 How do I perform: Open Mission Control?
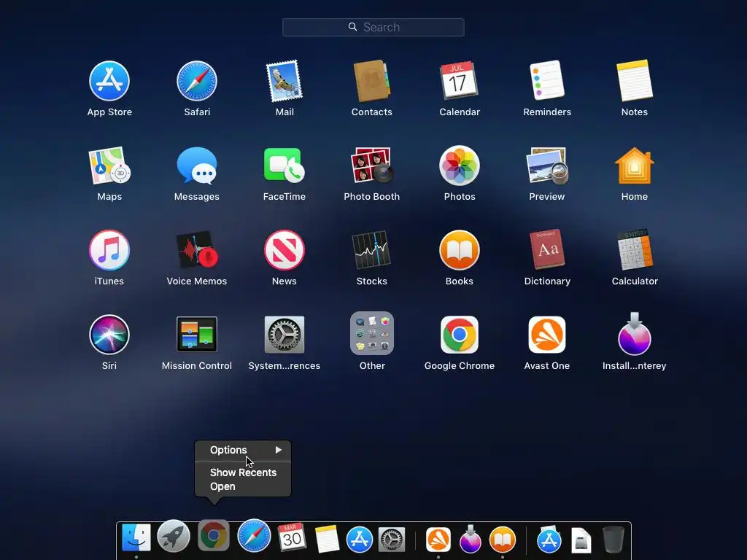[x=197, y=334]
